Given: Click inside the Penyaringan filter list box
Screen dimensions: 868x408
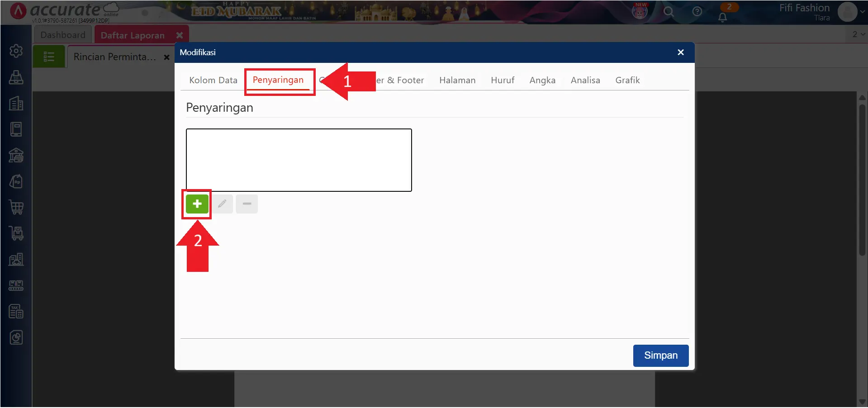Looking at the screenshot, I should pyautogui.click(x=299, y=160).
